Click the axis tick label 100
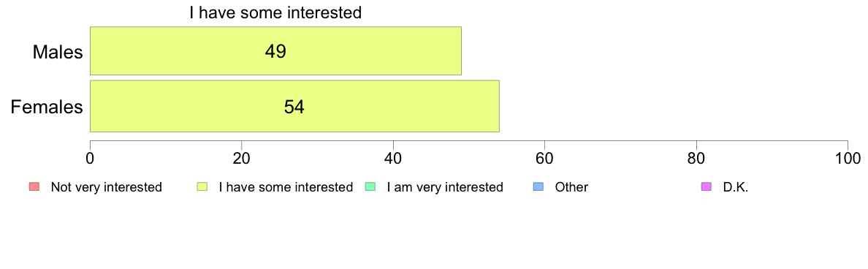The height and width of the screenshot is (269, 868). point(848,159)
